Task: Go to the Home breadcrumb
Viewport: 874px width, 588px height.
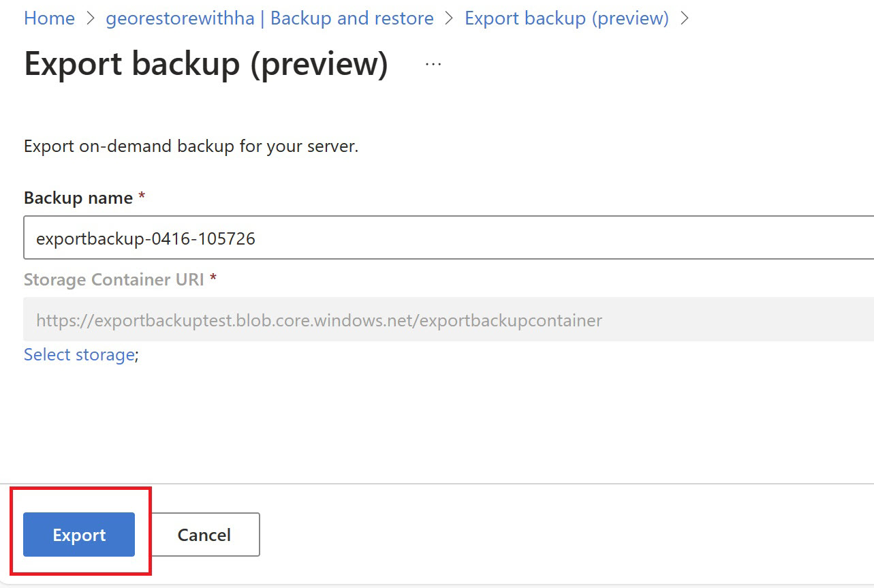Action: [49, 18]
